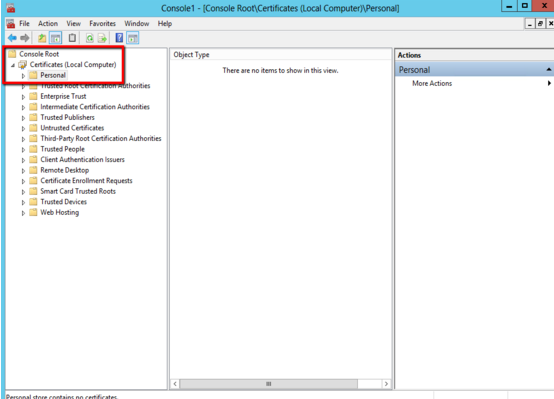Click the gray Forward arrow toolbar icon
This screenshot has height=399, width=554.
25,38
